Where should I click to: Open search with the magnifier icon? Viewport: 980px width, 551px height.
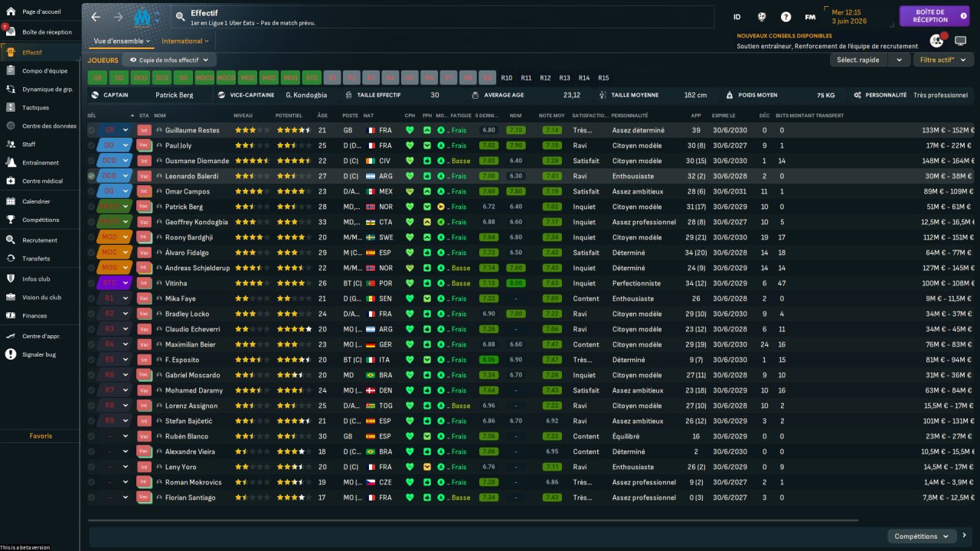pos(180,16)
